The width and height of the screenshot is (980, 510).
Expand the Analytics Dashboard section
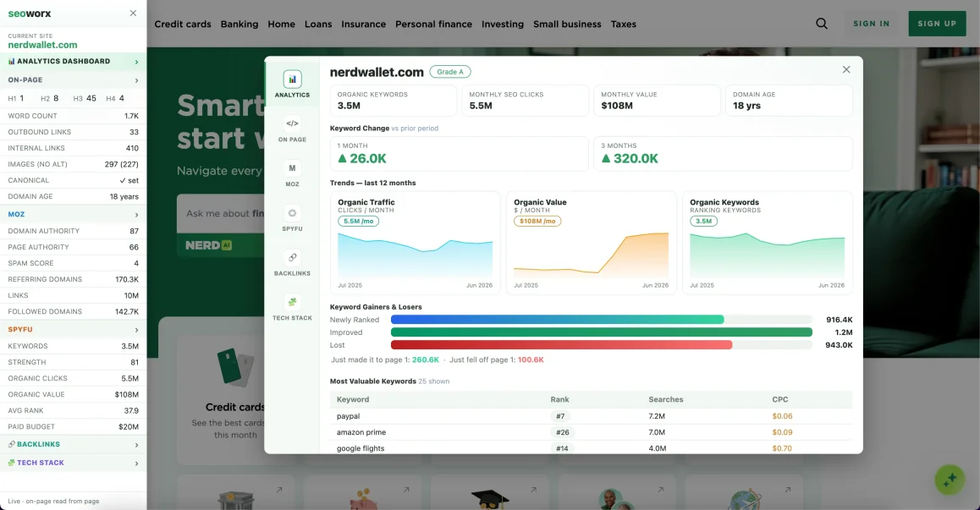tap(73, 61)
